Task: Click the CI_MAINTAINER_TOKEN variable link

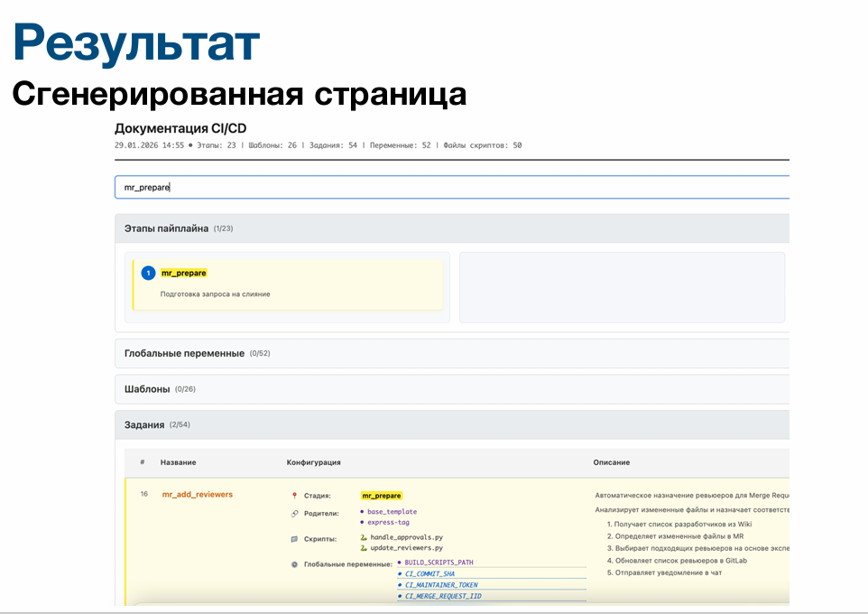Action: point(441,585)
